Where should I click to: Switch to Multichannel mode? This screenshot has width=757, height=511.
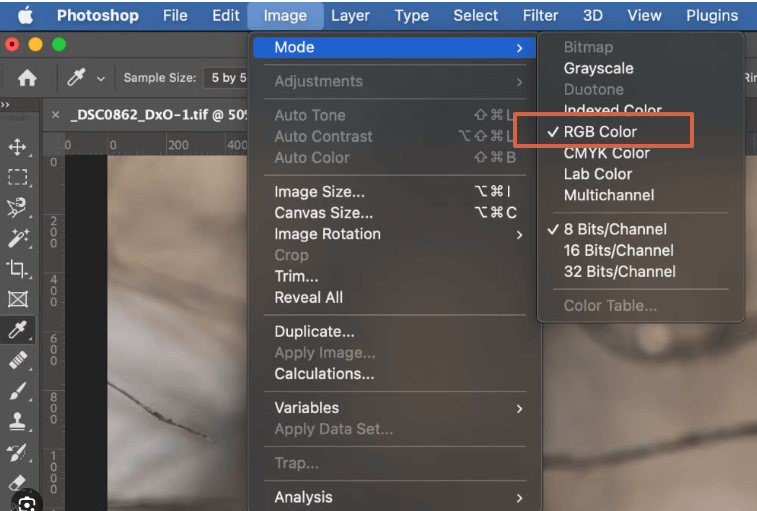(609, 195)
